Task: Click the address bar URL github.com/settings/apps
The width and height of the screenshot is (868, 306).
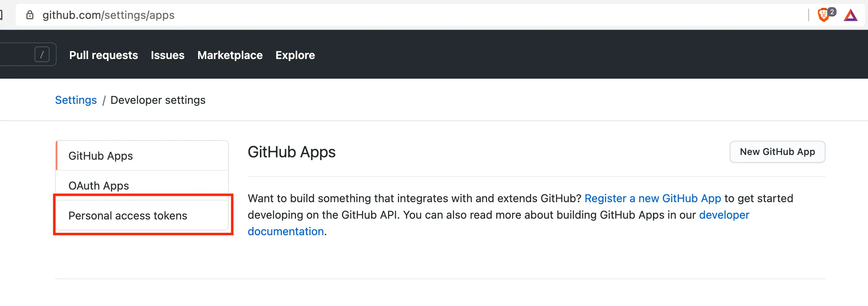Action: coord(108,15)
